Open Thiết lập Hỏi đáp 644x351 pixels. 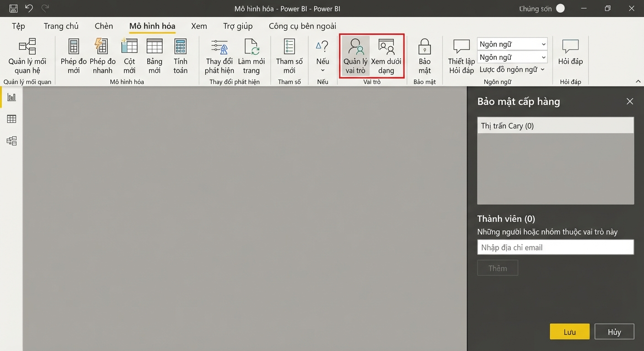461,57
